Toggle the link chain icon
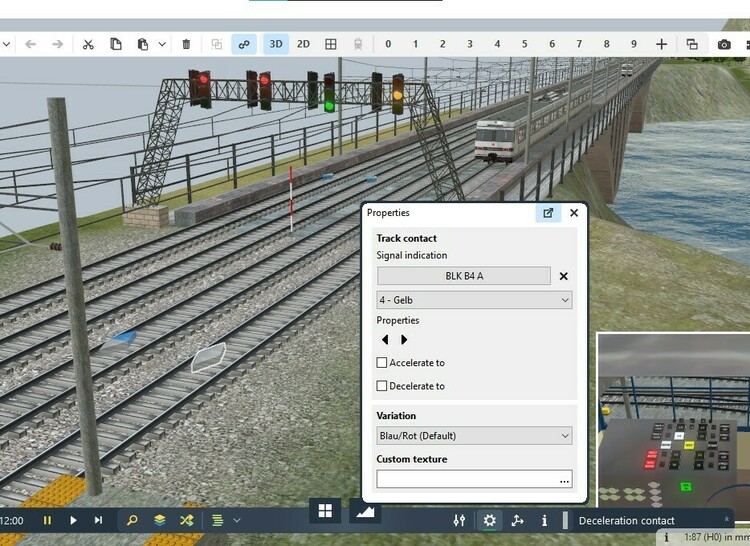The image size is (750, 546). tap(244, 44)
